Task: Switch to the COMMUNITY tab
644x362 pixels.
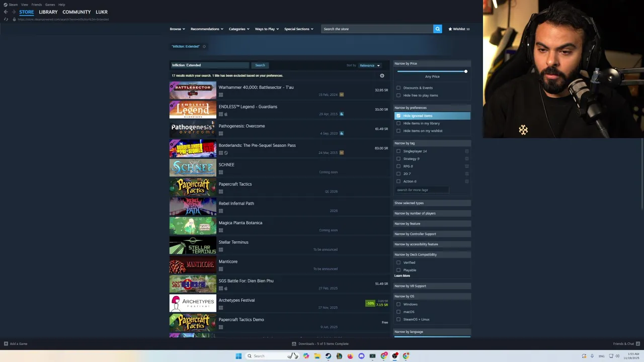Action: point(76,12)
